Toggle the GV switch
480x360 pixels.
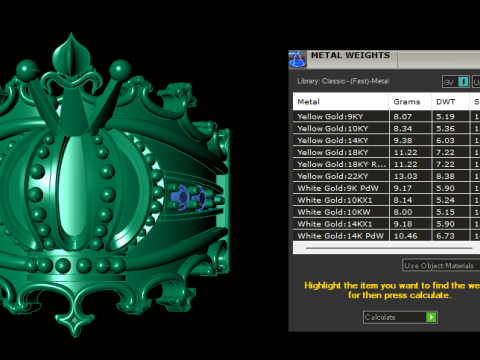coord(456,82)
